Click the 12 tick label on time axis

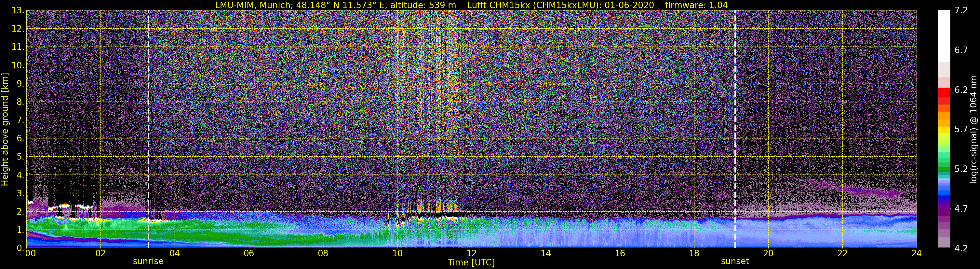click(471, 253)
